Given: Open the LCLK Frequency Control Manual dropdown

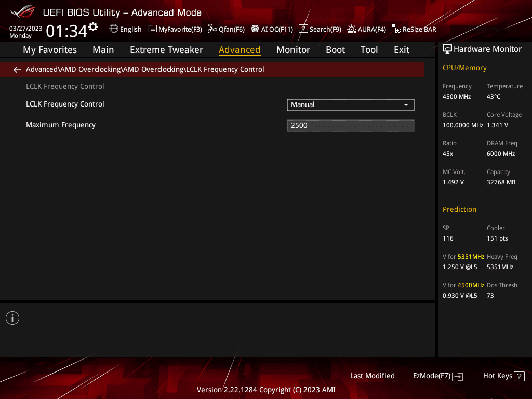Looking at the screenshot, I should [351, 105].
